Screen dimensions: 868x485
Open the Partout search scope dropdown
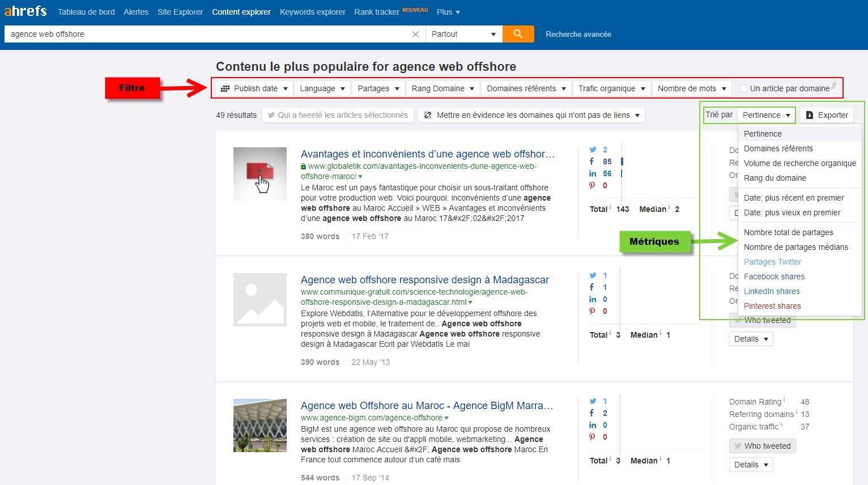click(463, 34)
